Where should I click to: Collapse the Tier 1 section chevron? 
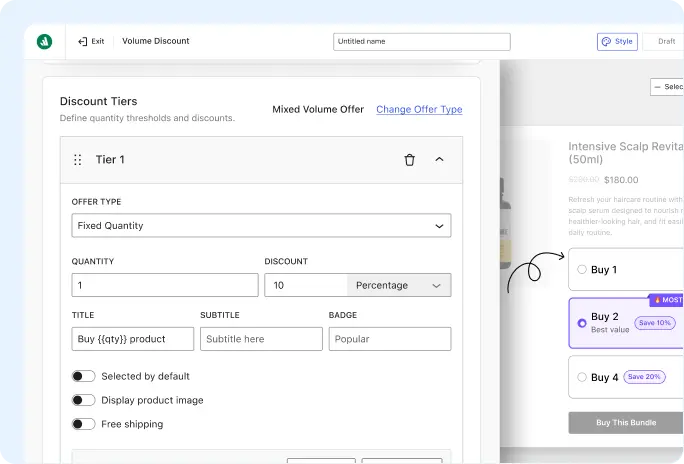pyautogui.click(x=439, y=160)
